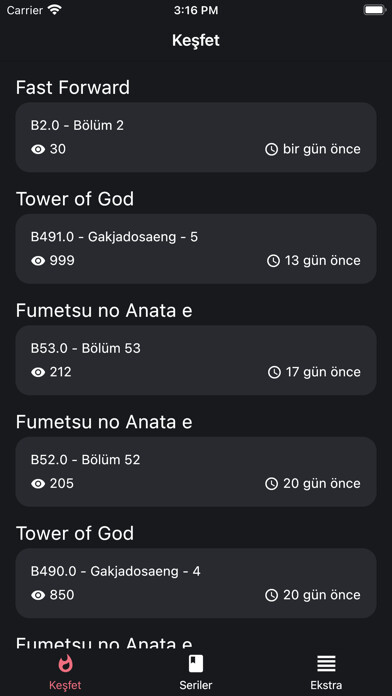The width and height of the screenshot is (392, 696).
Task: Tap the eye icon next to 850 views
Action: coord(38,595)
